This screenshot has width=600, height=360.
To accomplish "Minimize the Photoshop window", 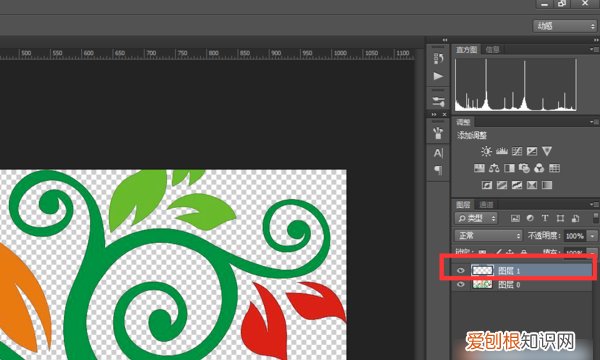I will pos(545,3).
